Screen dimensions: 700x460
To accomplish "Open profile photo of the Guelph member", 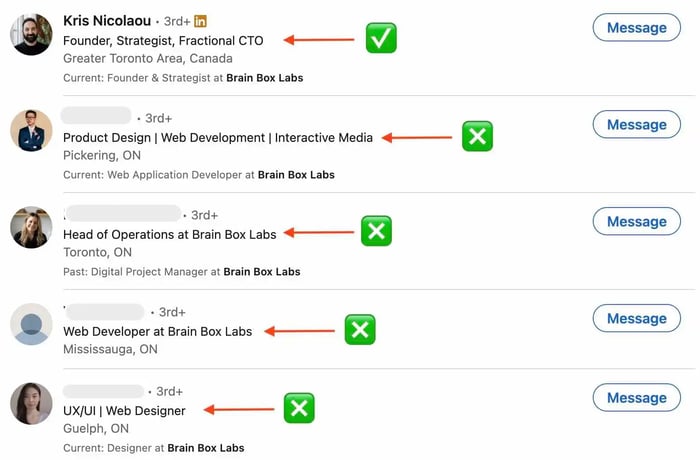I will [x=31, y=403].
